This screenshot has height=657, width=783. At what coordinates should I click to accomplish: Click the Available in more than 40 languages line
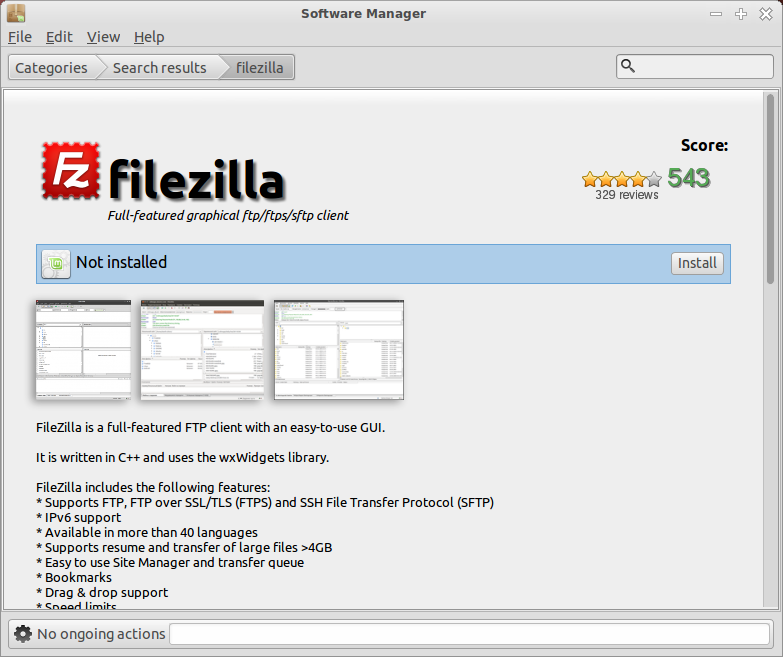pos(147,532)
